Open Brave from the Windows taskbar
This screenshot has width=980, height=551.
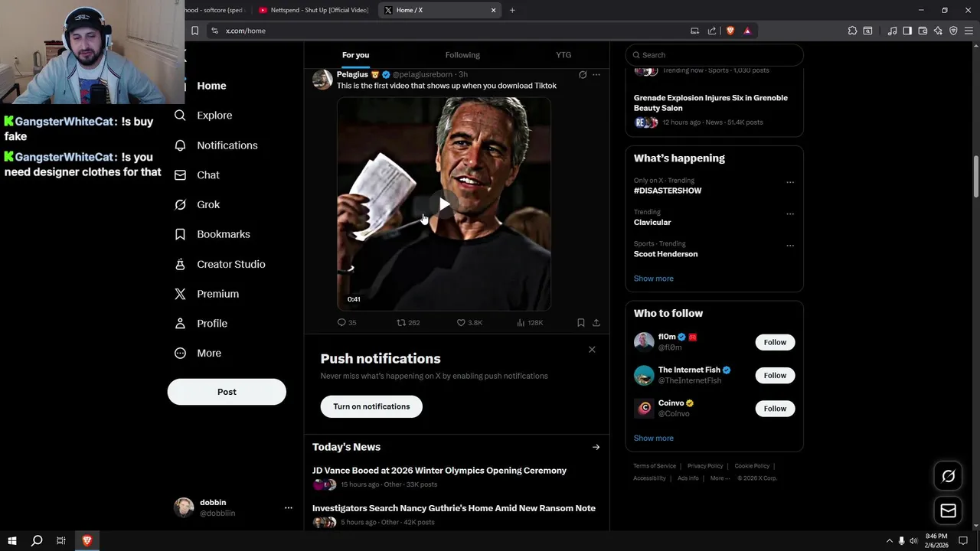pos(87,540)
